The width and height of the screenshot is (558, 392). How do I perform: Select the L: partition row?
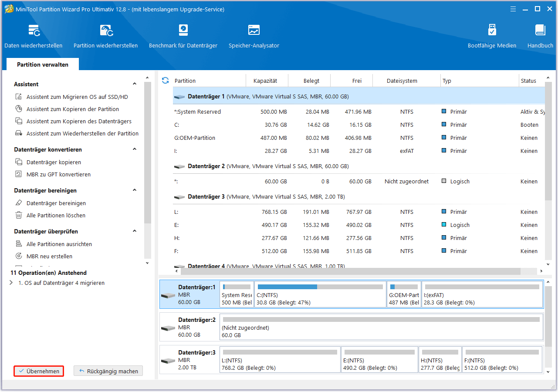(359, 212)
